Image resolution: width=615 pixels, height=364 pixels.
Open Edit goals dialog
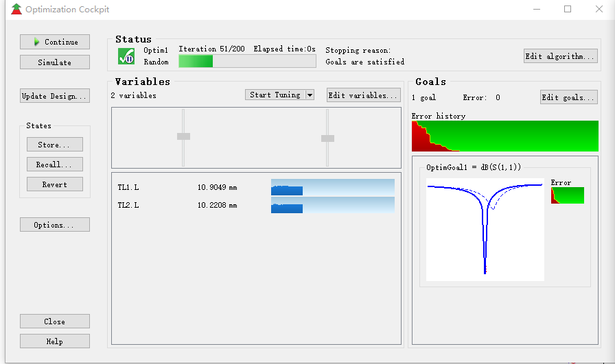pyautogui.click(x=568, y=97)
